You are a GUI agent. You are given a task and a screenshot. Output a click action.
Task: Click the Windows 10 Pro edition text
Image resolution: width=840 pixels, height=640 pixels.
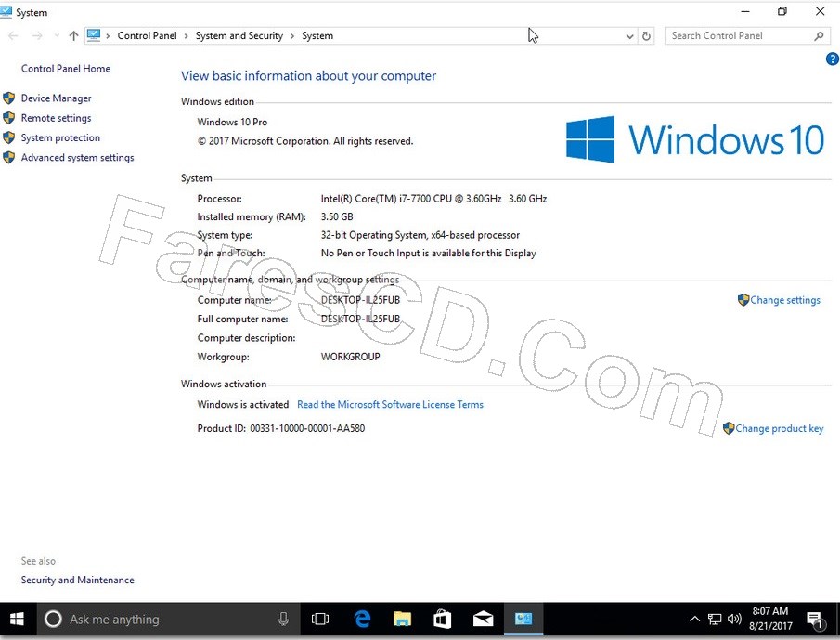pos(232,123)
